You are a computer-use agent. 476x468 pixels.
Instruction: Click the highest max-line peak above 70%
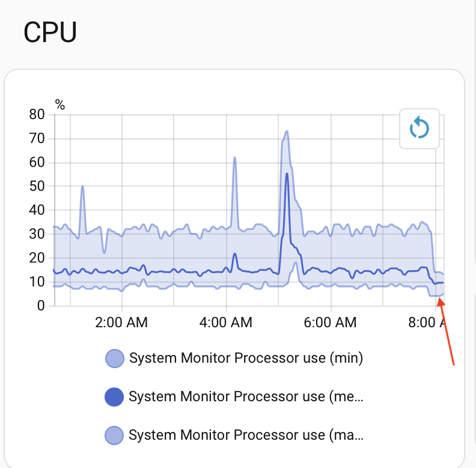coord(287,131)
